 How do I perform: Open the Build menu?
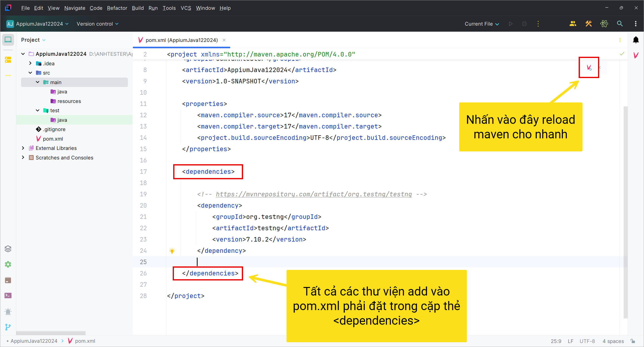(138, 8)
